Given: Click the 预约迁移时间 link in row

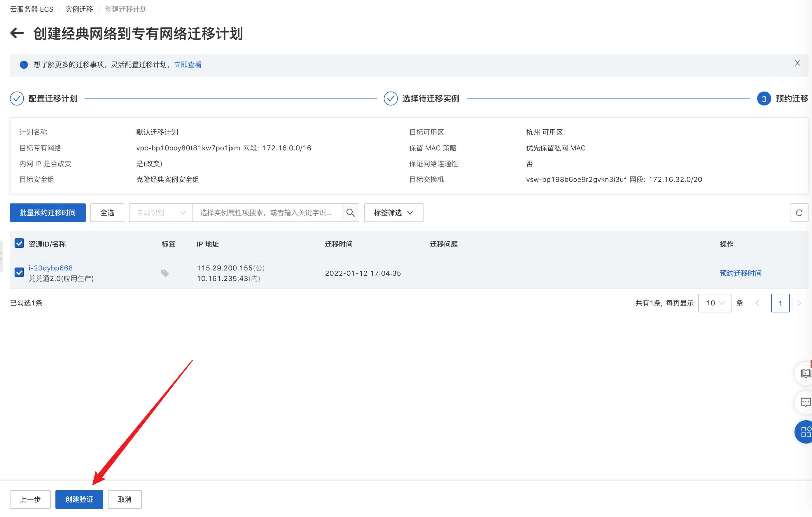Looking at the screenshot, I should 741,273.
